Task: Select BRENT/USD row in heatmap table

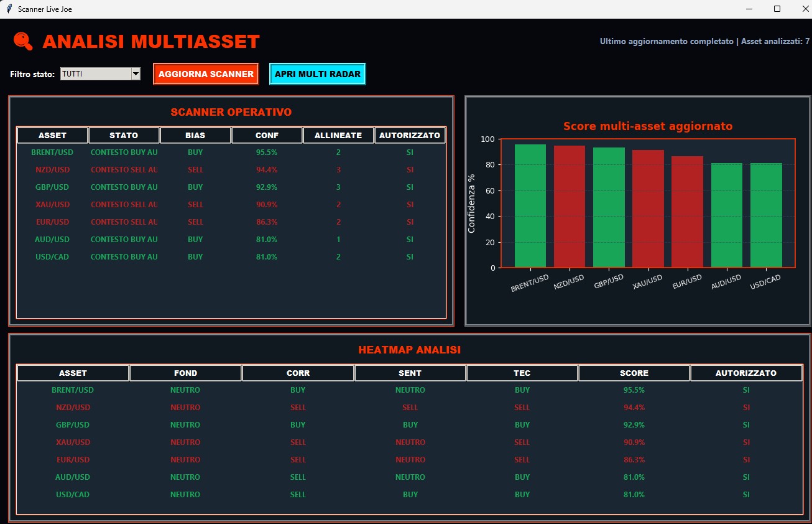Action: (410, 390)
